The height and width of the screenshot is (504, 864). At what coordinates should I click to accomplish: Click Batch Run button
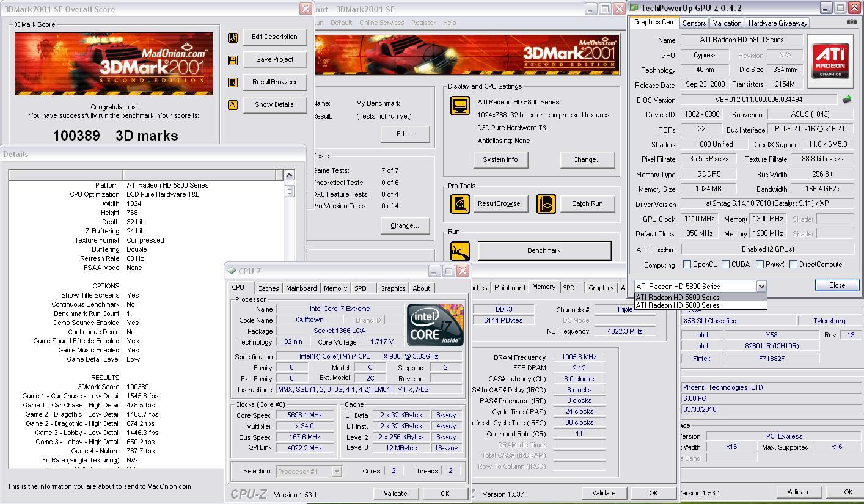pyautogui.click(x=587, y=203)
